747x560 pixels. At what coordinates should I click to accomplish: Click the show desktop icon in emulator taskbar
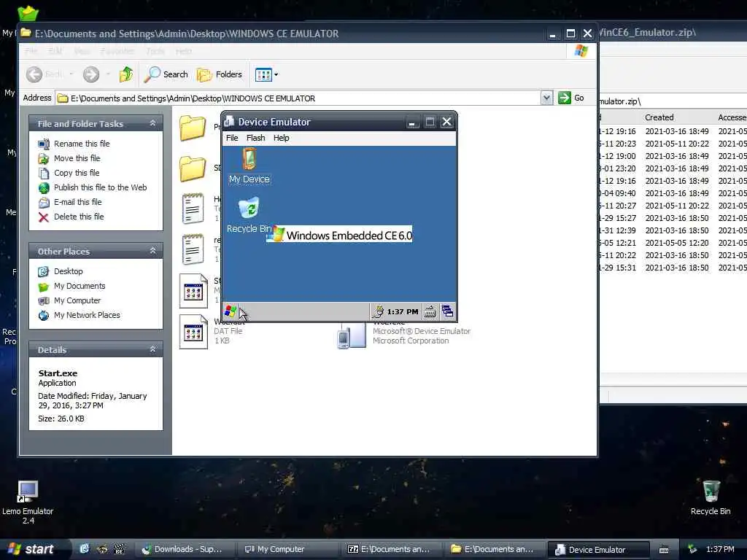[447, 311]
